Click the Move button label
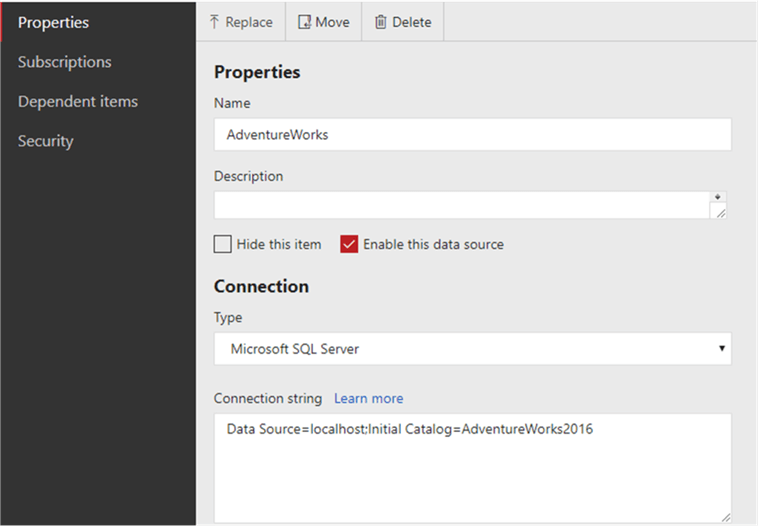Viewport: 758px width, 526px height. coord(333,22)
